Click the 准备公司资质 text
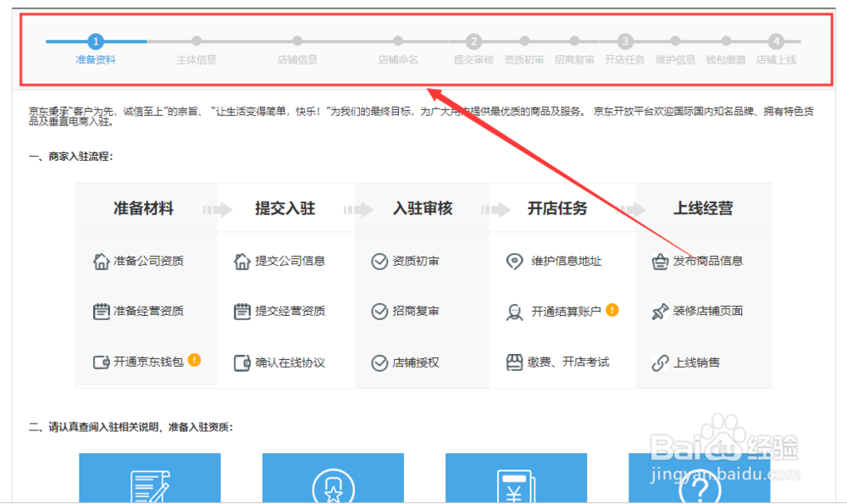Screen dimensions: 847x504 [148, 262]
